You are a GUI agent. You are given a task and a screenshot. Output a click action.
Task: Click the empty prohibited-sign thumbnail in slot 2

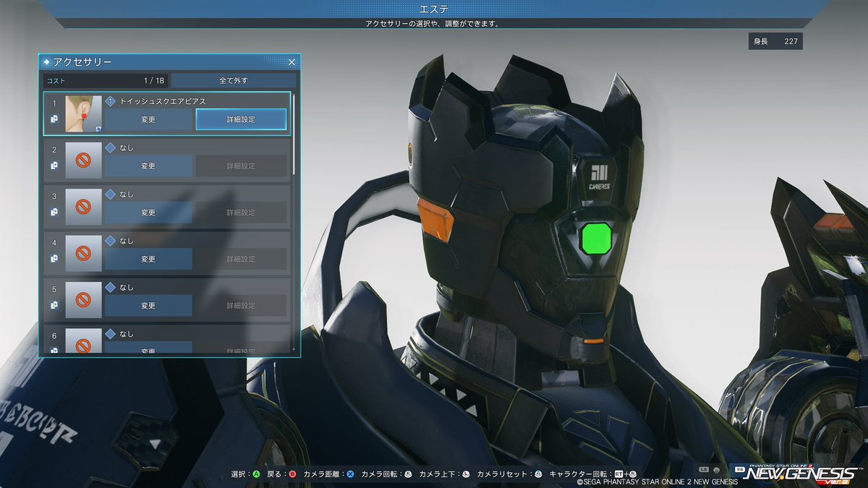[x=84, y=160]
